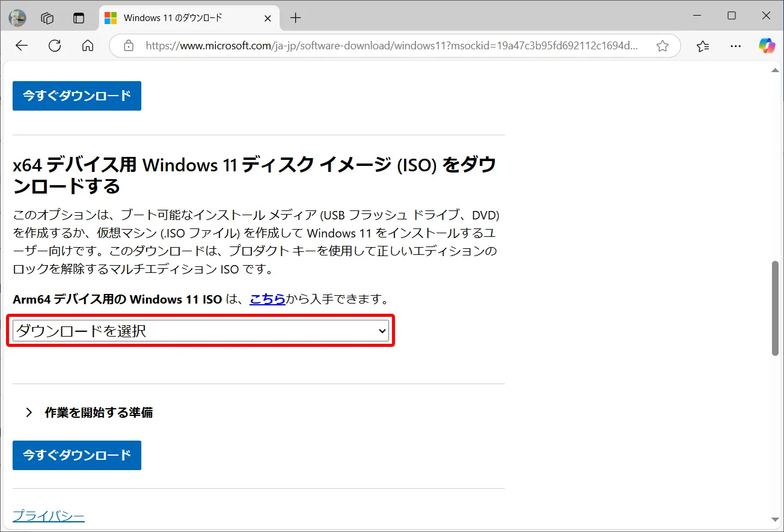Open the tab actions menu icon
The height and width of the screenshot is (532, 784).
pyautogui.click(x=79, y=18)
